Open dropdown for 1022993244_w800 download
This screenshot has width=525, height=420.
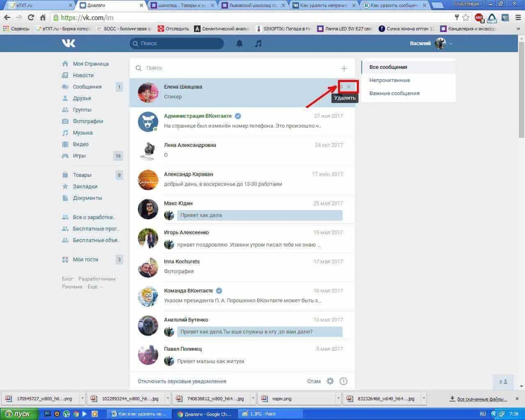[168, 398]
